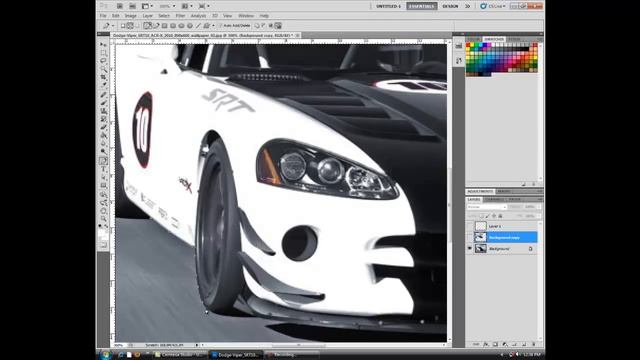Pick the first red swatch in Swatches
The image size is (640, 360).
pos(468,45)
